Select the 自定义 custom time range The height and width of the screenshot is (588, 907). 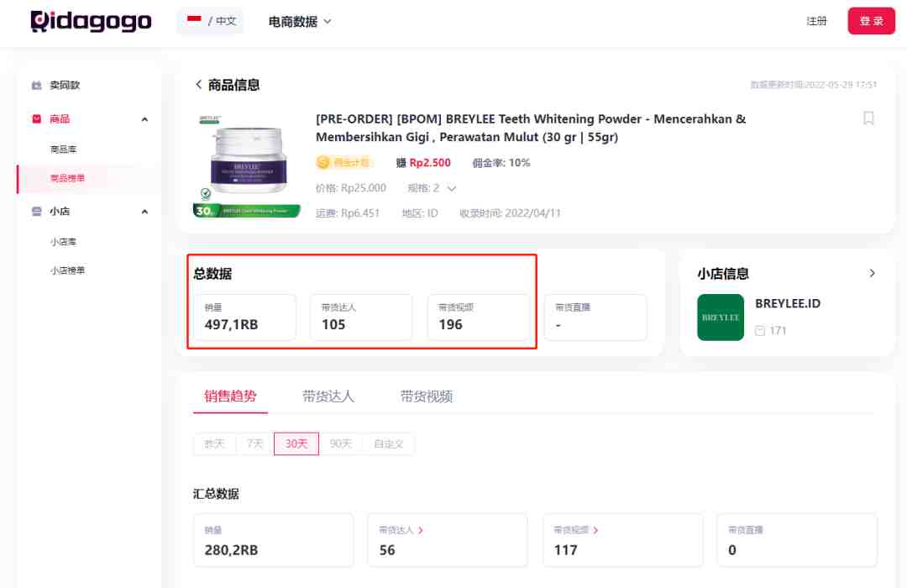point(388,444)
